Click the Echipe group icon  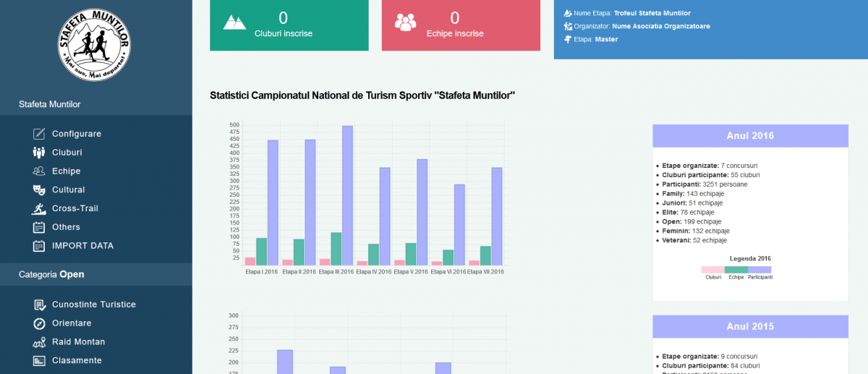click(39, 171)
